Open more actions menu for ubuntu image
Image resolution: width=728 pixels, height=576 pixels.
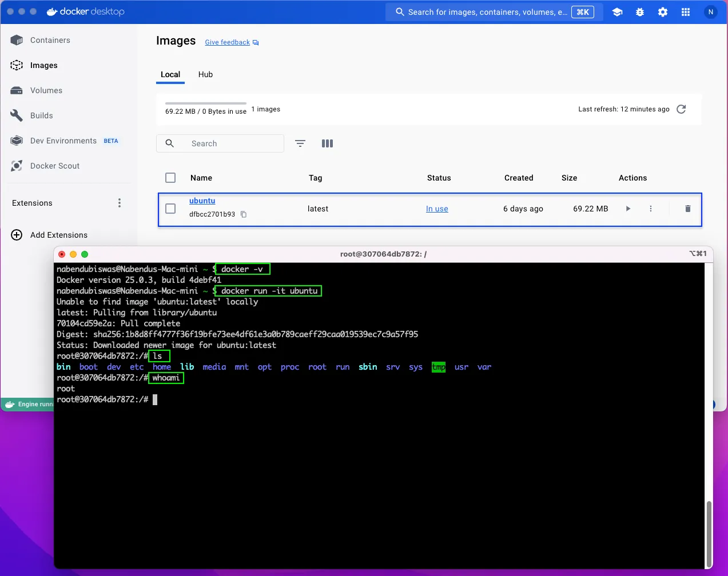pos(651,209)
